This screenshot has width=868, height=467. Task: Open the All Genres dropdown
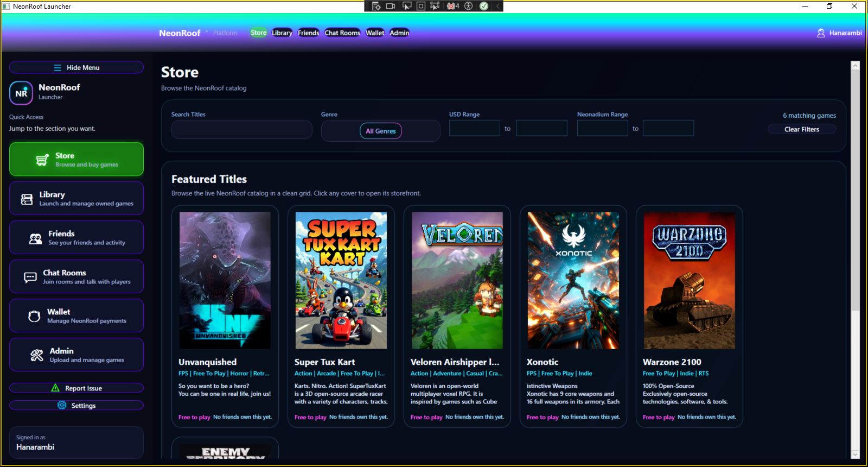[x=380, y=131]
